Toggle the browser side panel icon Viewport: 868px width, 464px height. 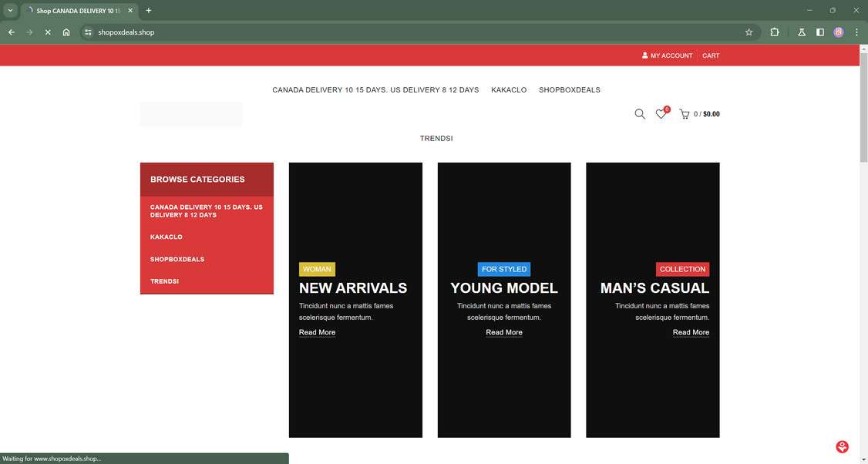pyautogui.click(x=820, y=32)
